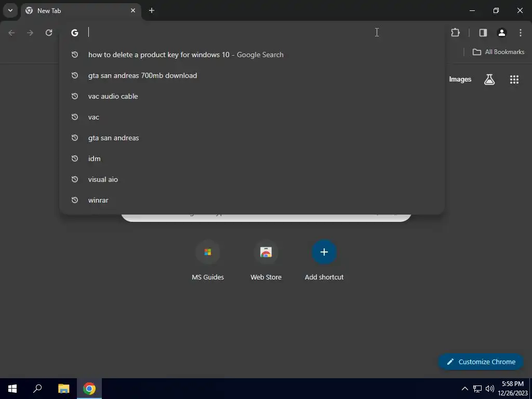This screenshot has height=399, width=532.
Task: Open the taskbar search magnifier
Action: click(37, 389)
